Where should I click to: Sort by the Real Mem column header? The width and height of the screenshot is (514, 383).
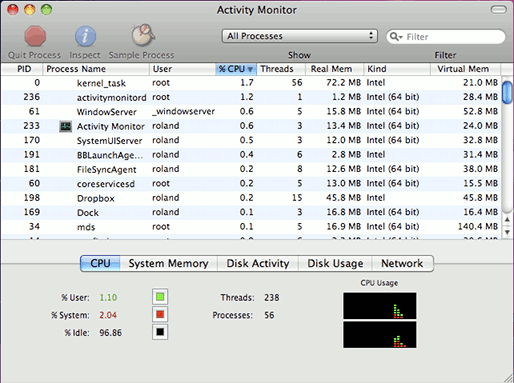334,69
